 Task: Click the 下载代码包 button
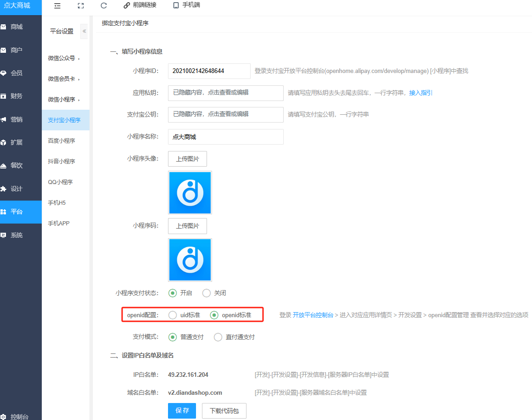[224, 411]
